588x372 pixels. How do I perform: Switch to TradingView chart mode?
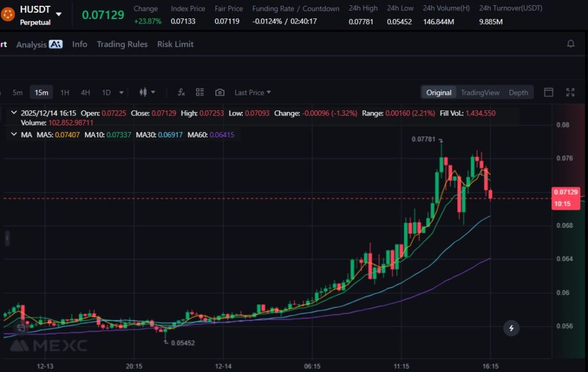(x=480, y=93)
